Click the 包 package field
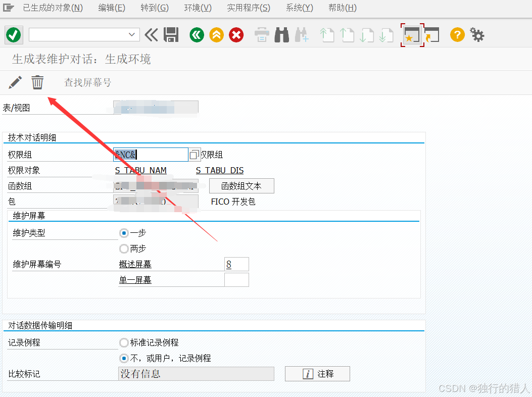Screen dimensions: 532x397 (156, 202)
